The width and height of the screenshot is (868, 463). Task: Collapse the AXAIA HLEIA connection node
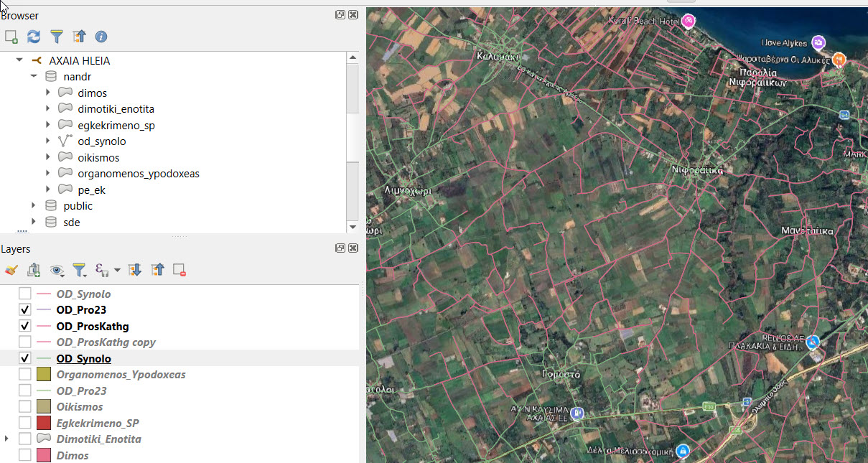pos(19,61)
